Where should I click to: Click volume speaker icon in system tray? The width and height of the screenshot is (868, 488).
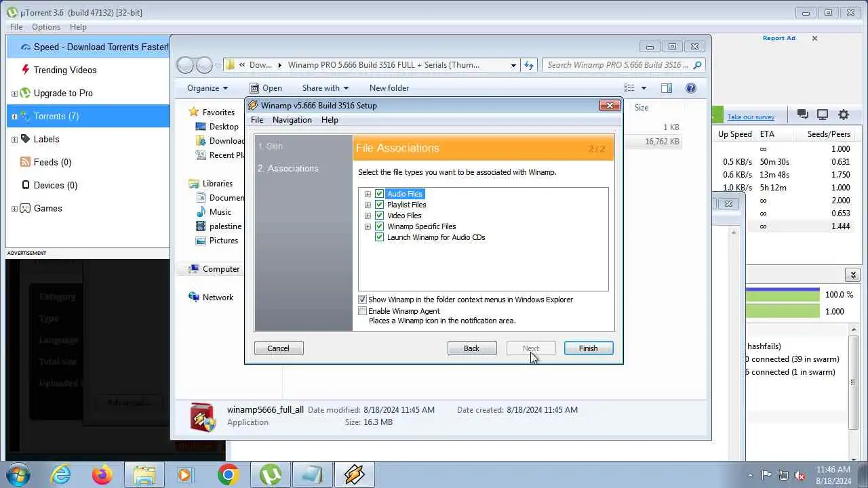click(x=800, y=474)
